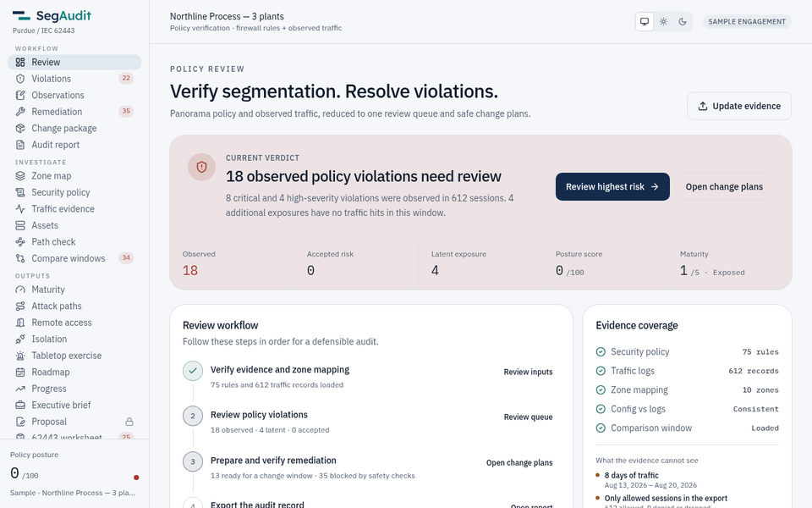
Task: Click the Isolation unplug icon
Action: [20, 340]
